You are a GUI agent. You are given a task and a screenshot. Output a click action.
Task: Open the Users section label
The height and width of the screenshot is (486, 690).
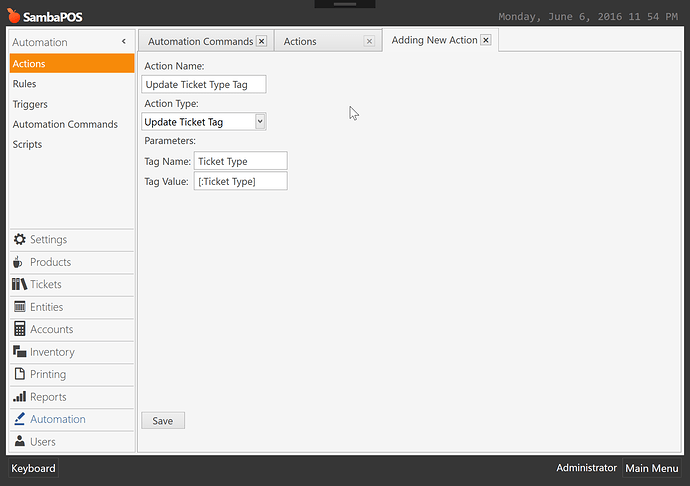43,442
